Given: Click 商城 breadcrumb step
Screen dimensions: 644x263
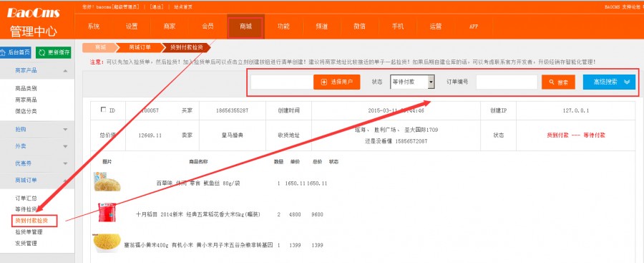Looking at the screenshot, I should [100, 47].
